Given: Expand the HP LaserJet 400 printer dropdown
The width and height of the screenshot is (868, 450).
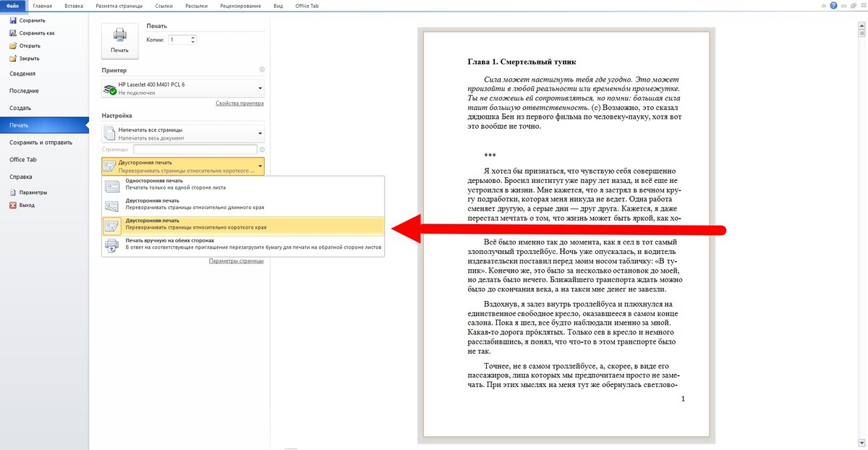Looking at the screenshot, I should coord(183,88).
